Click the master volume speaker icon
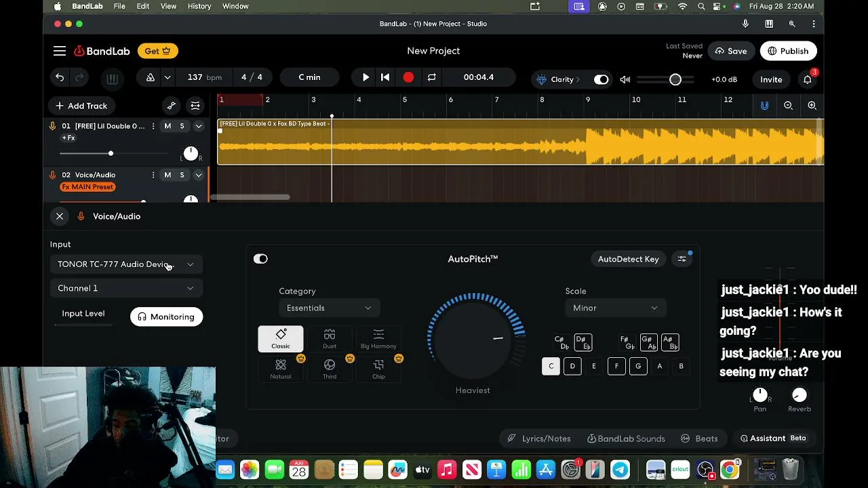This screenshot has height=488, width=868. tap(625, 79)
